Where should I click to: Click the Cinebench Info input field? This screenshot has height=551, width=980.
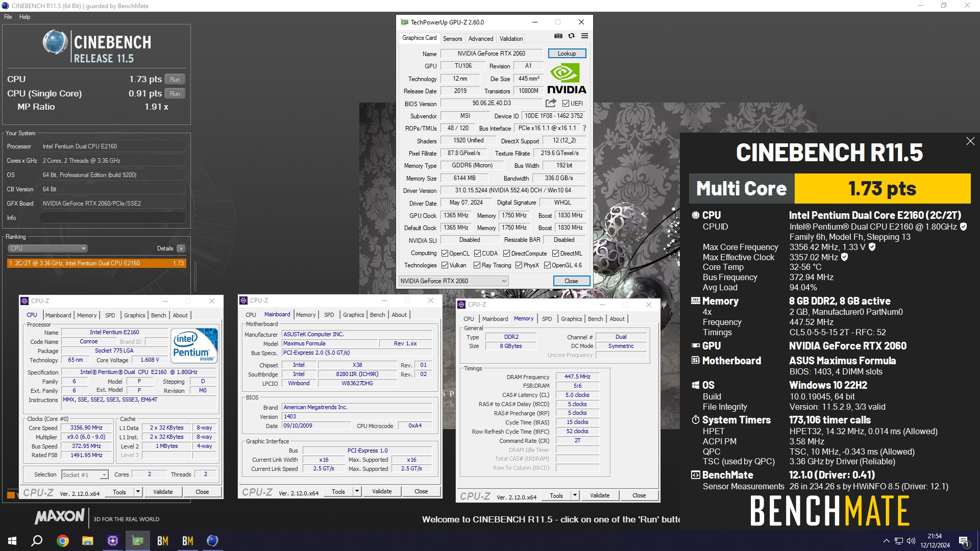coord(112,218)
